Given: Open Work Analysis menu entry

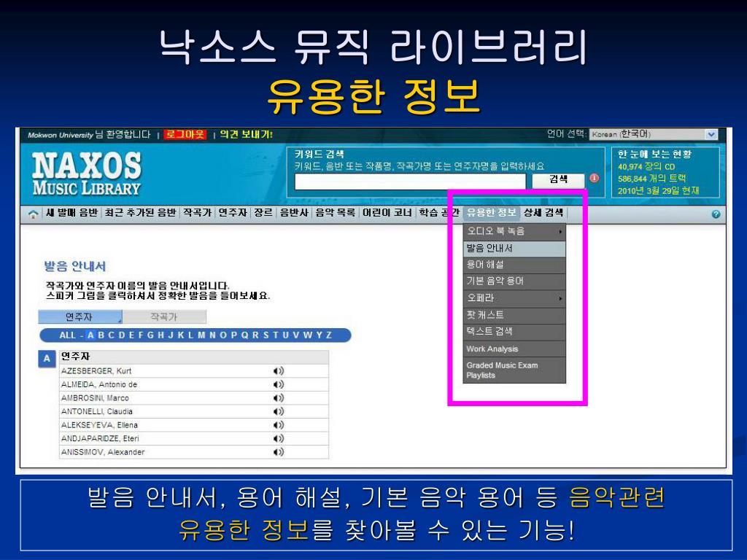Looking at the screenshot, I should pyautogui.click(x=514, y=349).
